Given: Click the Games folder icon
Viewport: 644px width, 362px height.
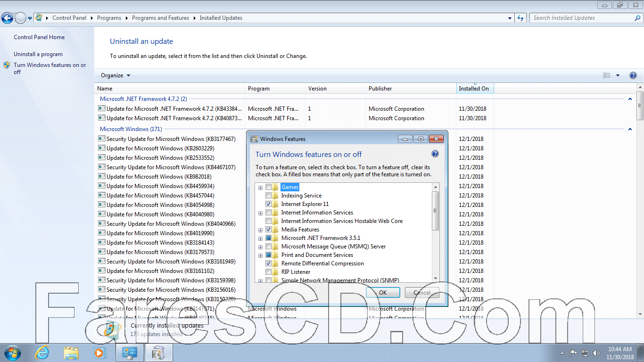Looking at the screenshot, I should tap(276, 187).
